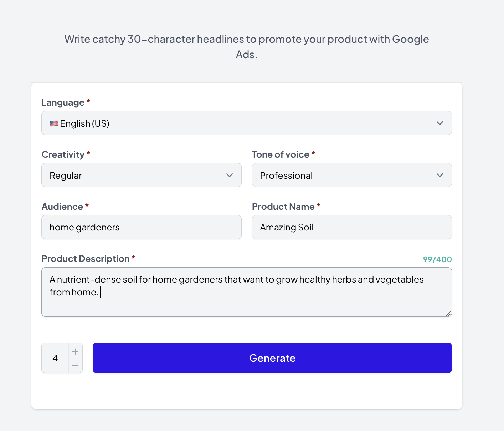
Task: Focus the Audience field containing home gardeners
Action: click(x=141, y=227)
